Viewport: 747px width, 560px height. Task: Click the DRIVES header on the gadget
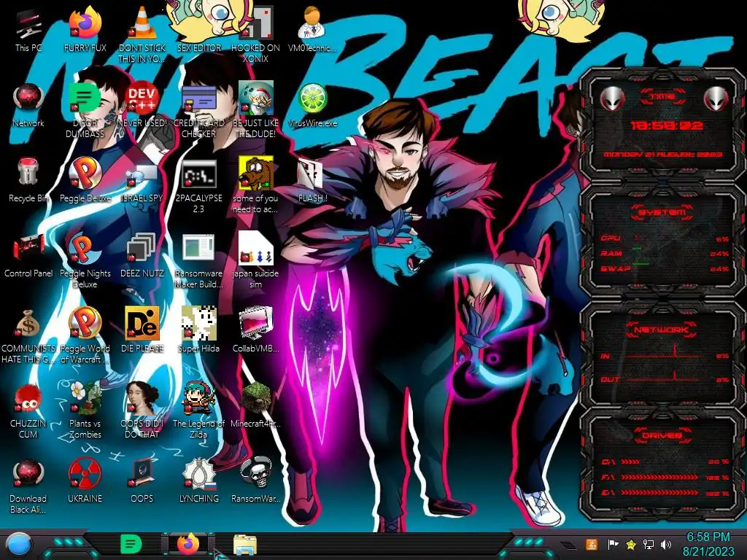[662, 435]
